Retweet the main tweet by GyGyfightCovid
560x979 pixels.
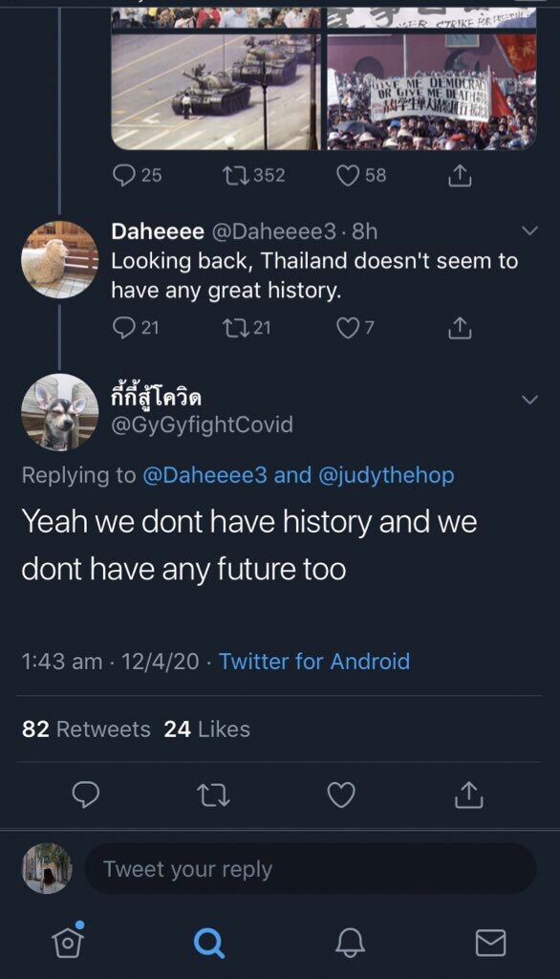pos(213,795)
